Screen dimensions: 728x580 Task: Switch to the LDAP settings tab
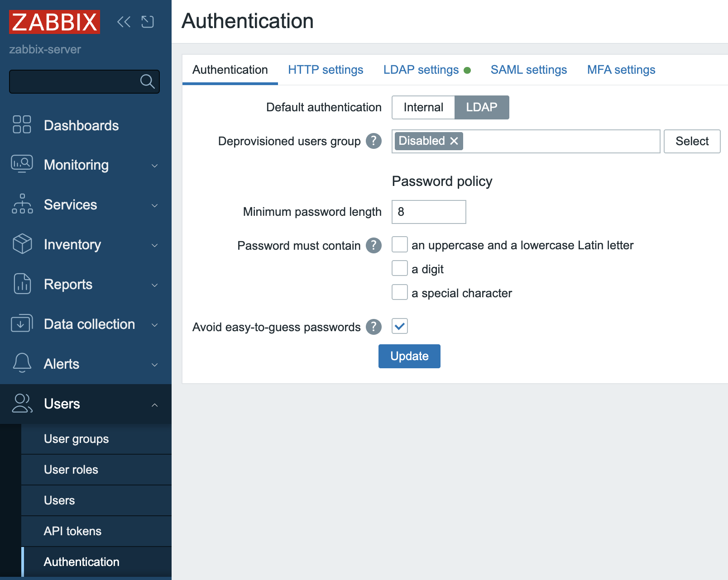[421, 70]
